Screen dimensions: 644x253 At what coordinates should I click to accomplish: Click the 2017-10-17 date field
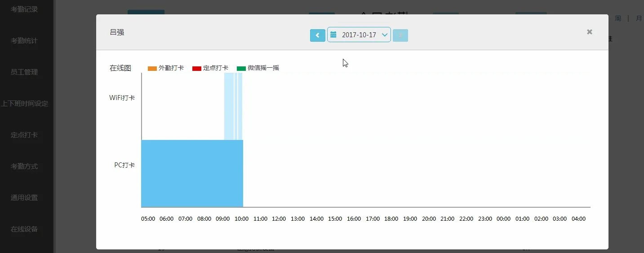pyautogui.click(x=359, y=35)
